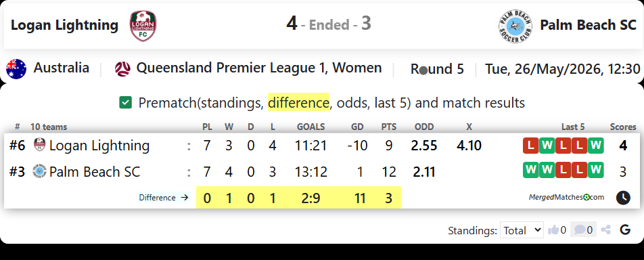The height and width of the screenshot is (260, 644).
Task: Click the Australia flag icon
Action: (x=16, y=68)
